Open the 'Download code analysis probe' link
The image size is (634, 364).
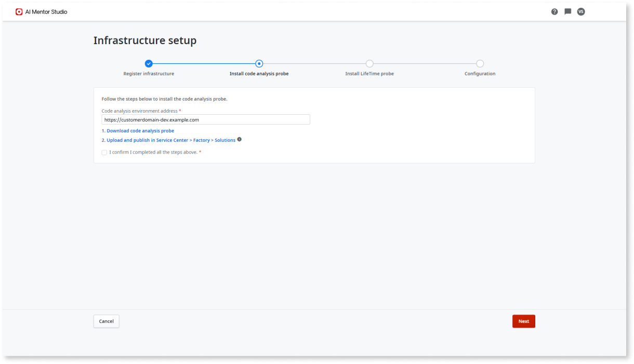pyautogui.click(x=140, y=130)
